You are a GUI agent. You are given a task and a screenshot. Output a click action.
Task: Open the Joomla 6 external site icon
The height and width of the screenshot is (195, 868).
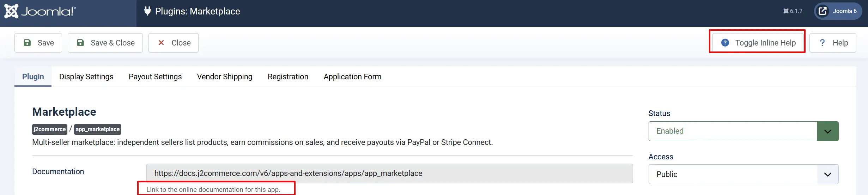click(823, 11)
